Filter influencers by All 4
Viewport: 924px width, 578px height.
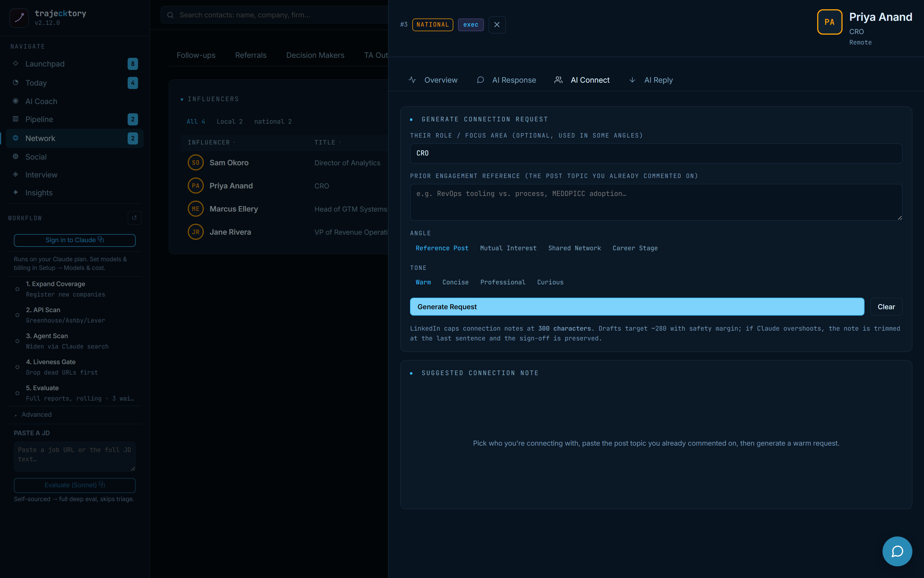tap(195, 122)
